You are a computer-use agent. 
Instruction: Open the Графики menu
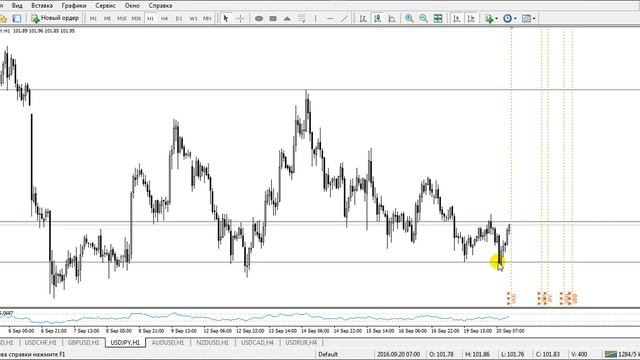pyautogui.click(x=74, y=6)
